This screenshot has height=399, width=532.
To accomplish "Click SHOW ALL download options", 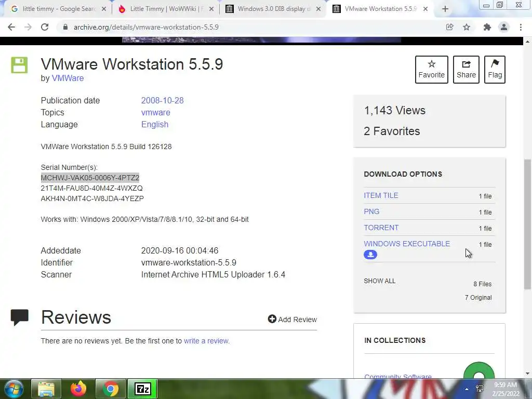I will 379,281.
